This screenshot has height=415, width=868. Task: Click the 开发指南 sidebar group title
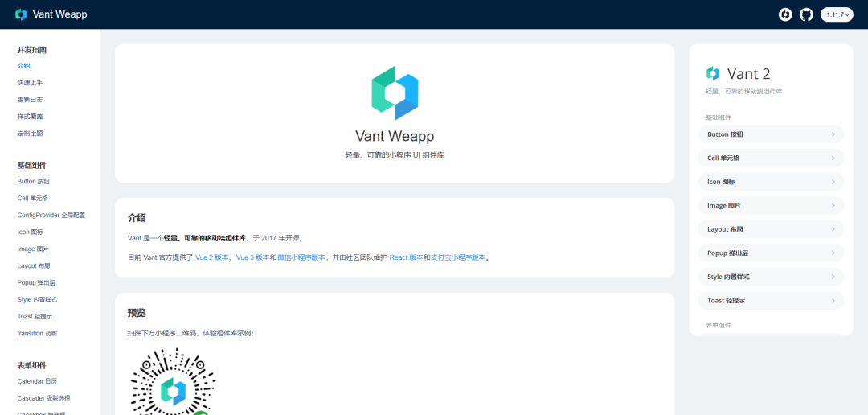coord(31,50)
